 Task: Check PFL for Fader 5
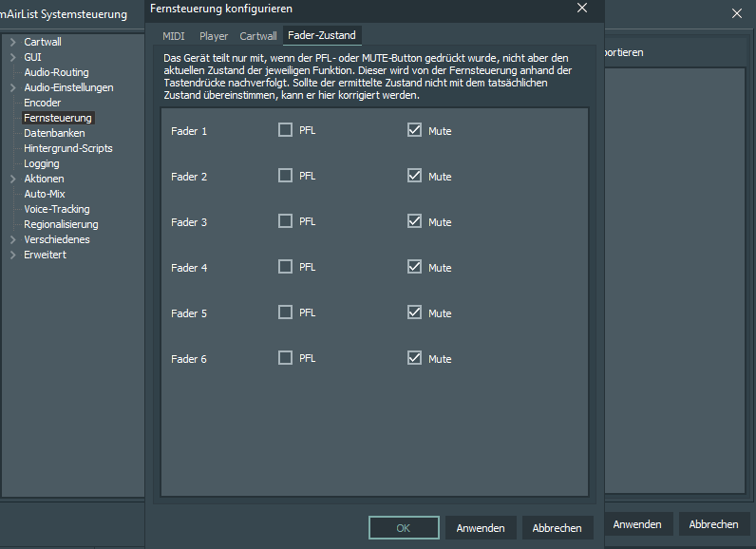(x=285, y=312)
